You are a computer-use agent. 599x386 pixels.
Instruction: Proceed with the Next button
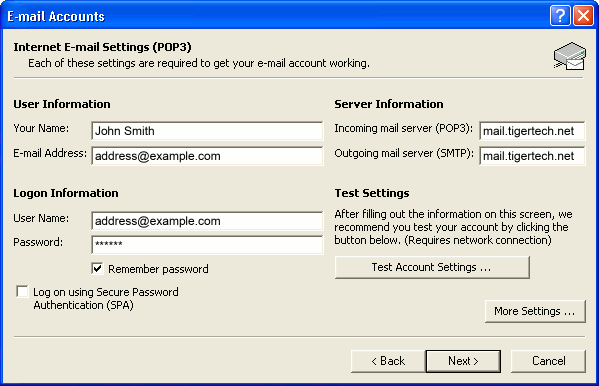(x=463, y=361)
